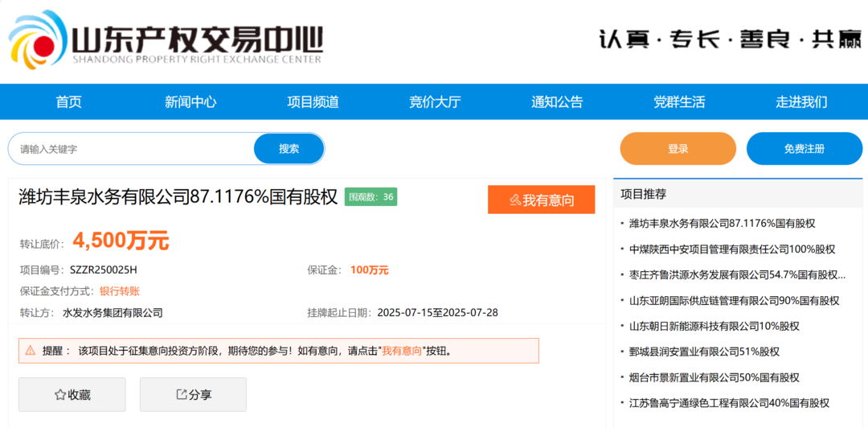Screen dimensions: 868x428
Task: Open 山东亚朗国际供应链管理有限公司90%国有股权 link
Action: [x=734, y=301]
